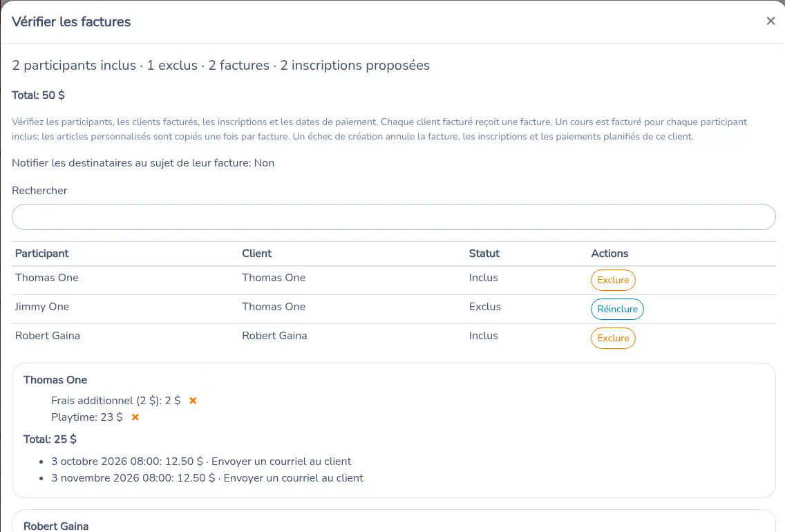Select the Participant column header
This screenshot has width=785, height=532.
(41, 254)
